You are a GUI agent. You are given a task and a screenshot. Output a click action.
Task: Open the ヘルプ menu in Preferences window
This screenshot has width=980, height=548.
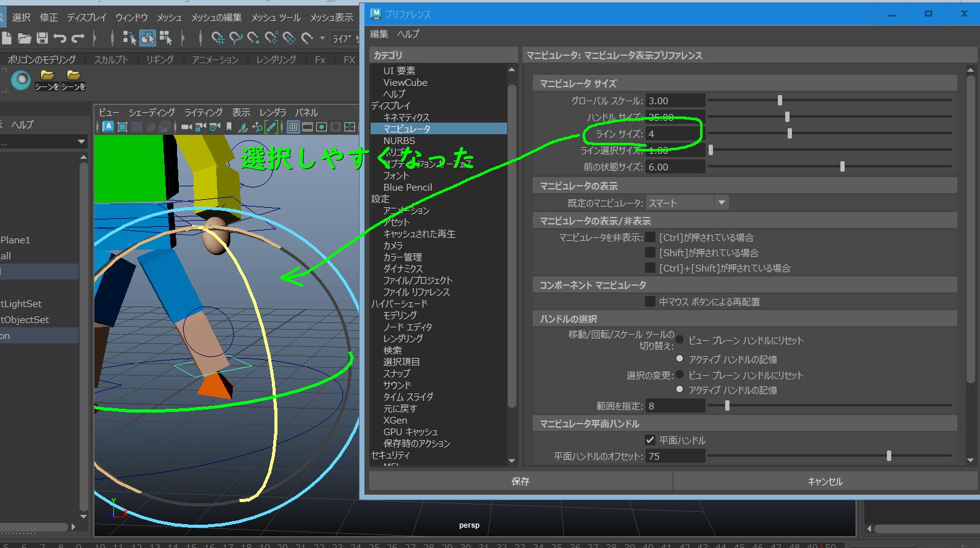point(409,34)
